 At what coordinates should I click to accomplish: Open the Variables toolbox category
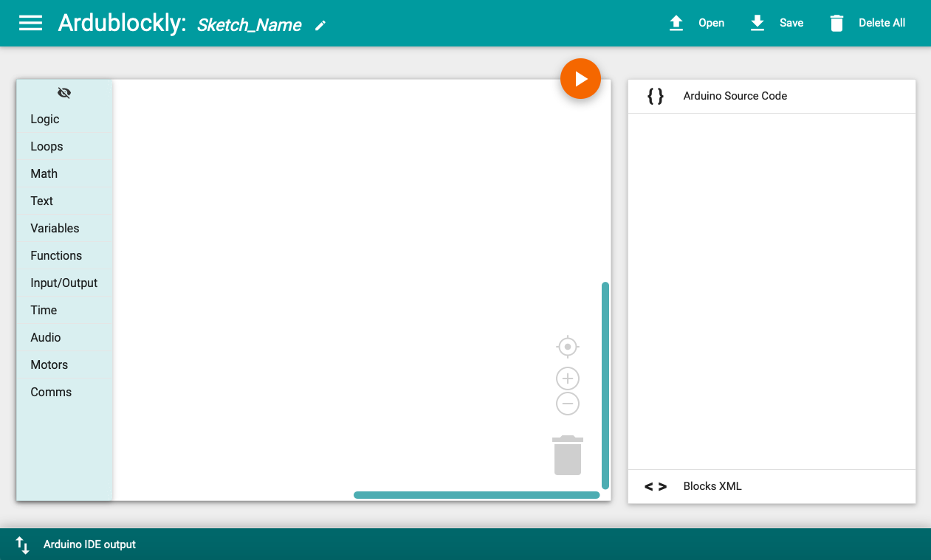click(x=55, y=228)
